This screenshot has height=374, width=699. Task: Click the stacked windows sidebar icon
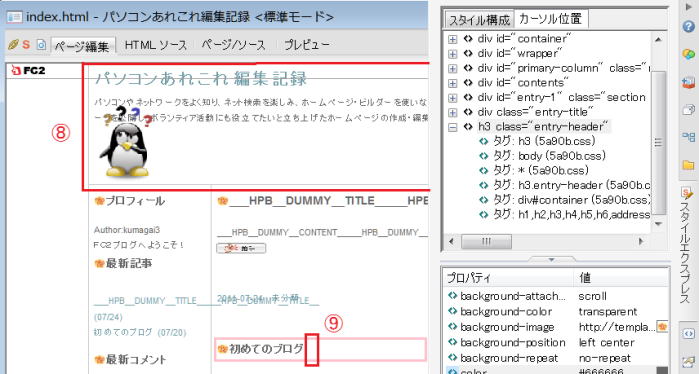coord(689,110)
